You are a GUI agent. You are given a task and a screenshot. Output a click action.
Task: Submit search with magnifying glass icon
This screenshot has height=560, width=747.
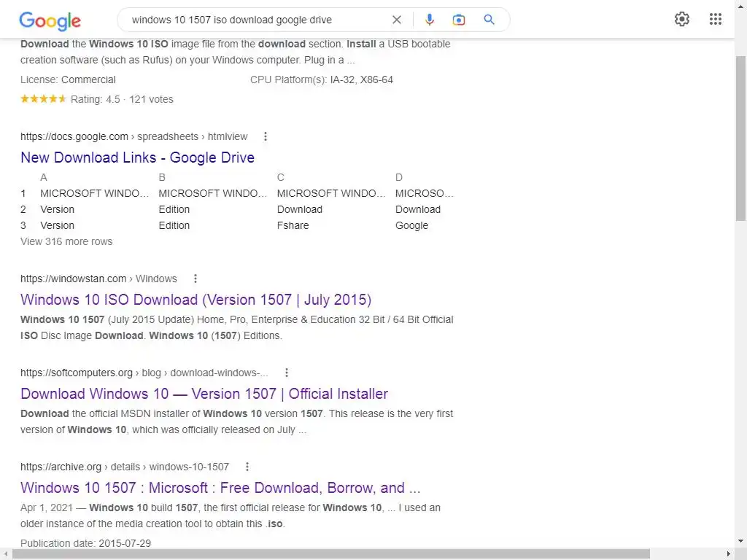[489, 20]
